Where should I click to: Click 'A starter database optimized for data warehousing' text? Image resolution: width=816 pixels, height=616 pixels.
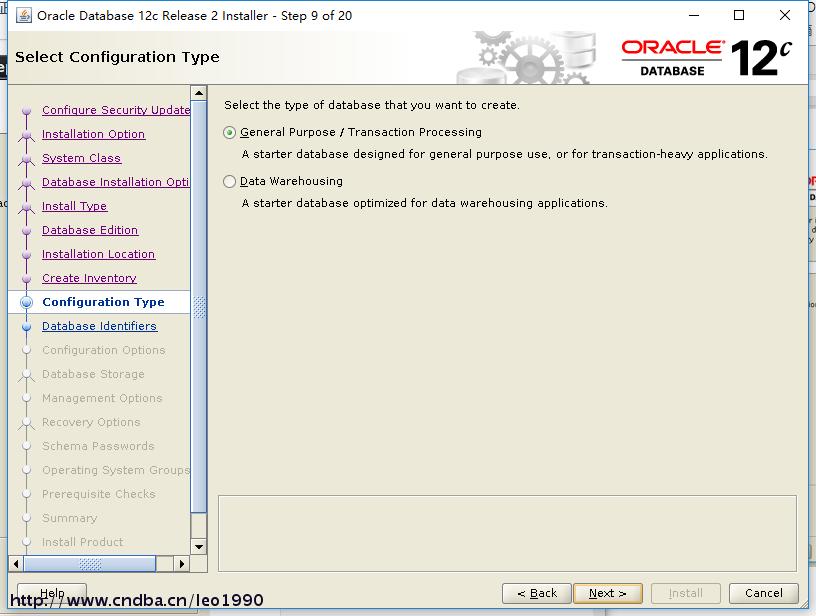424,203
